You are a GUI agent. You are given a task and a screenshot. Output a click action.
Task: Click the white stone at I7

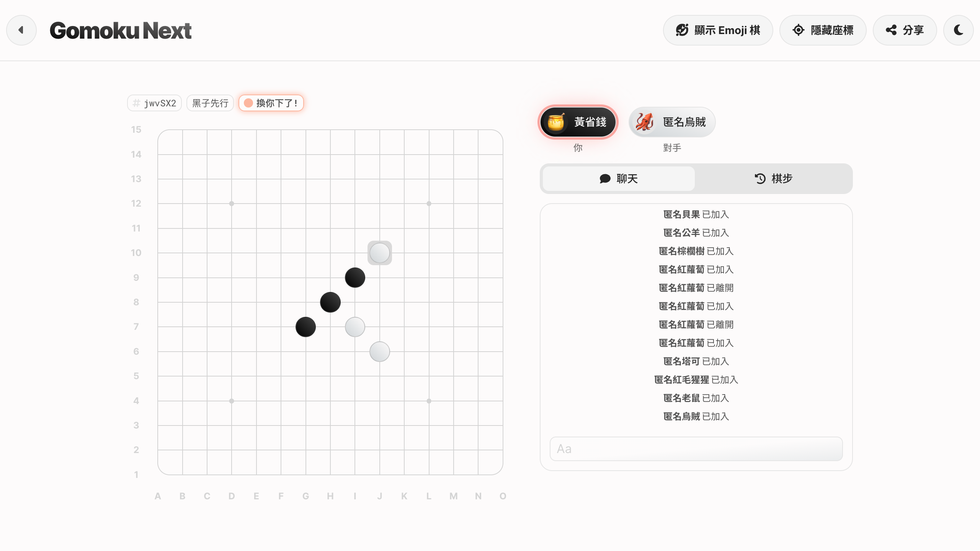(355, 327)
